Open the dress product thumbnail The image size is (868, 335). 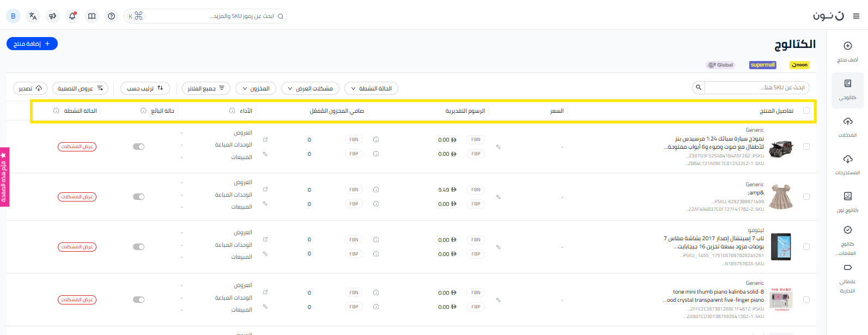coord(781,197)
